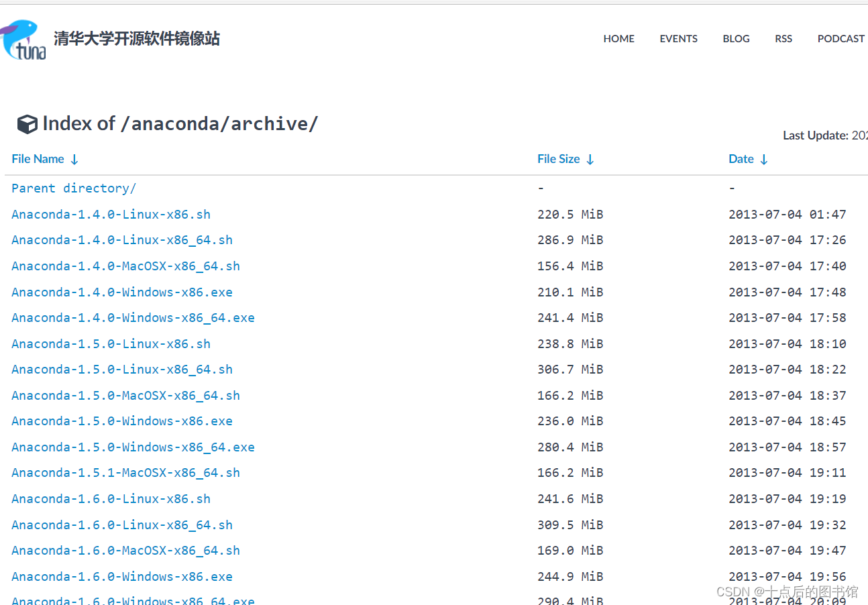Download Anaconda-1.5.0-MacOSX-x86_64.sh
The width and height of the screenshot is (868, 605).
[125, 396]
